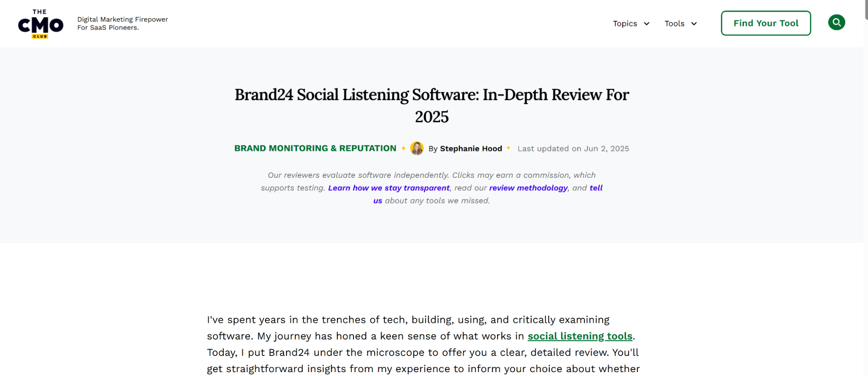Open the social listening tools link

coord(580,336)
